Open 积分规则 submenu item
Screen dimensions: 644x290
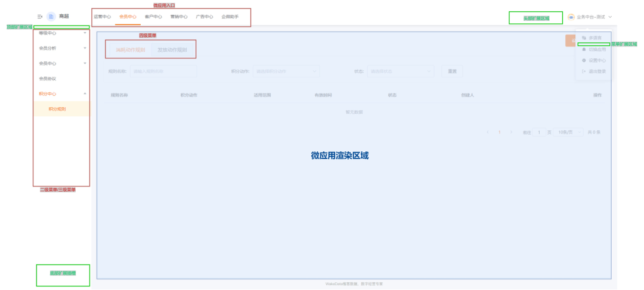(61, 109)
